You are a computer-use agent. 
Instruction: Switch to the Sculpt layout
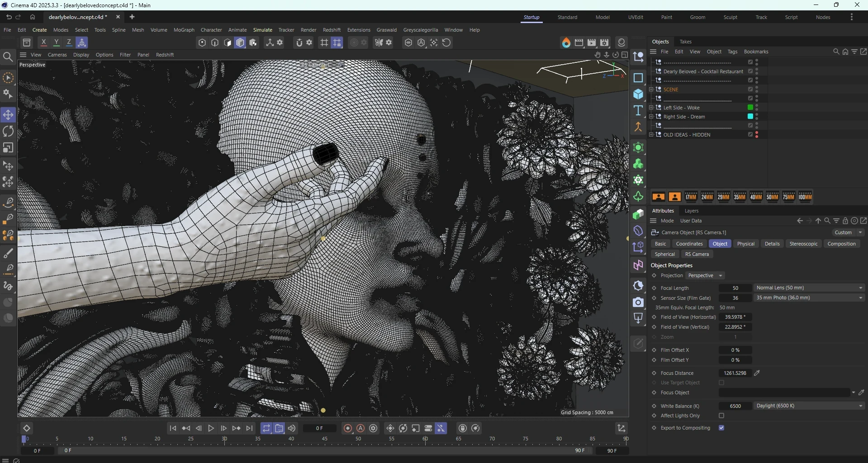730,17
